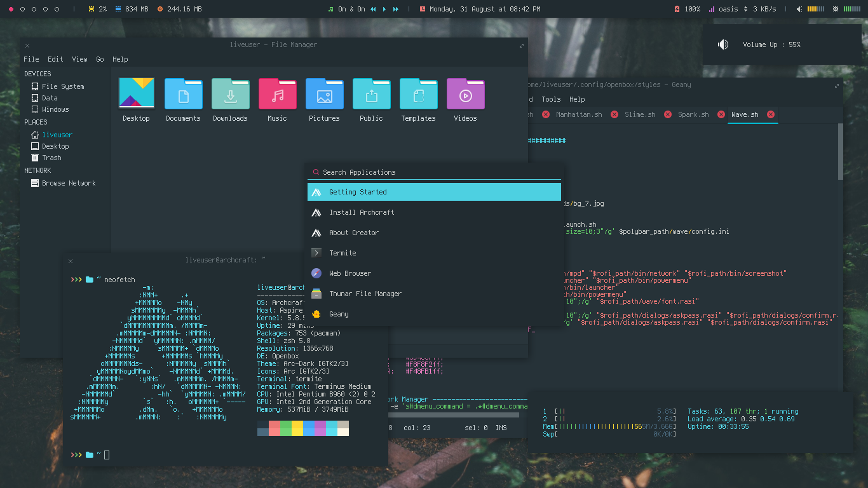
Task: Click the brightness icon in top bar
Action: [836, 10]
